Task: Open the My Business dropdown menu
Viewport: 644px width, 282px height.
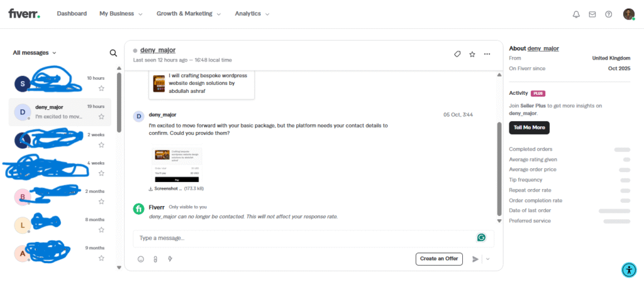Action: pos(121,14)
